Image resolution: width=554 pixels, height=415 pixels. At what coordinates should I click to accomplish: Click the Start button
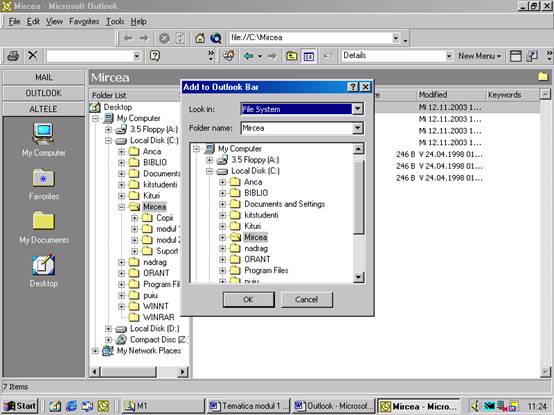(20, 406)
